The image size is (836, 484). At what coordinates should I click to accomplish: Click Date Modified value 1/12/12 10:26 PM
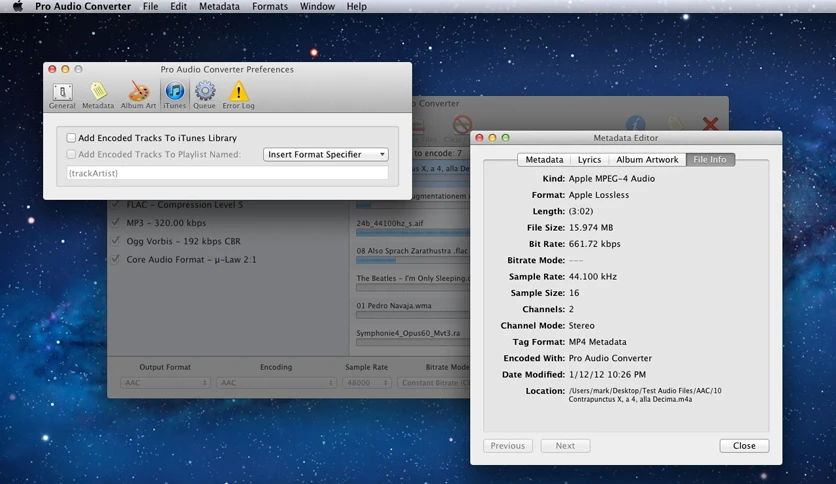coord(607,375)
